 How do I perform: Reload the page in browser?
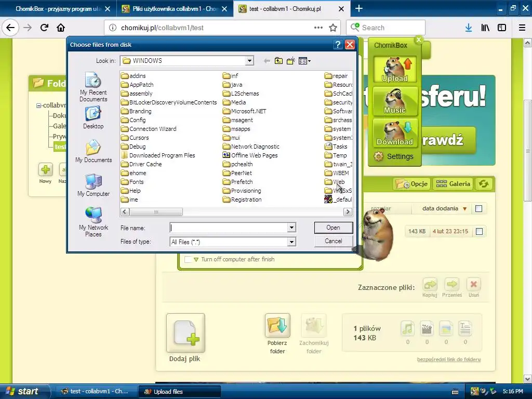click(x=44, y=28)
